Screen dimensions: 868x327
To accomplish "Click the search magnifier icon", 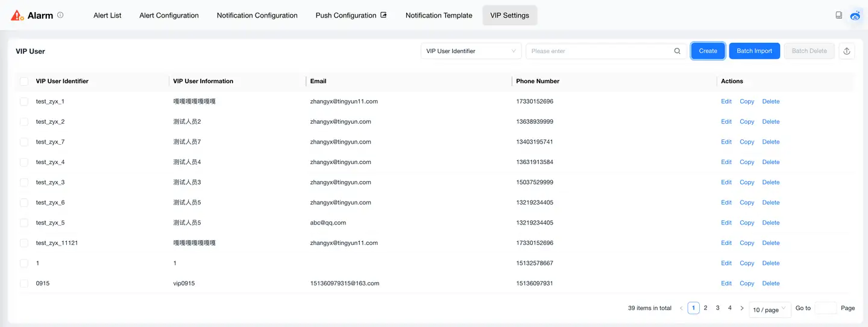I will 677,51.
